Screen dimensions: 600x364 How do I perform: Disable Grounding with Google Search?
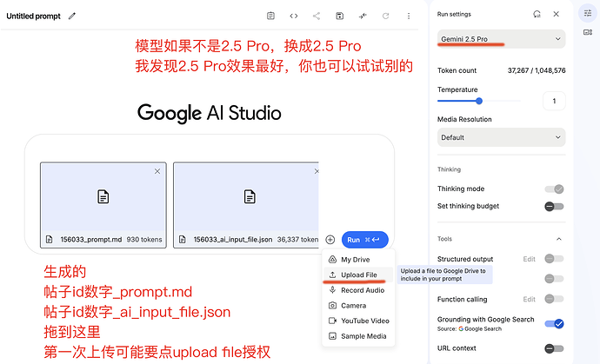coord(554,324)
